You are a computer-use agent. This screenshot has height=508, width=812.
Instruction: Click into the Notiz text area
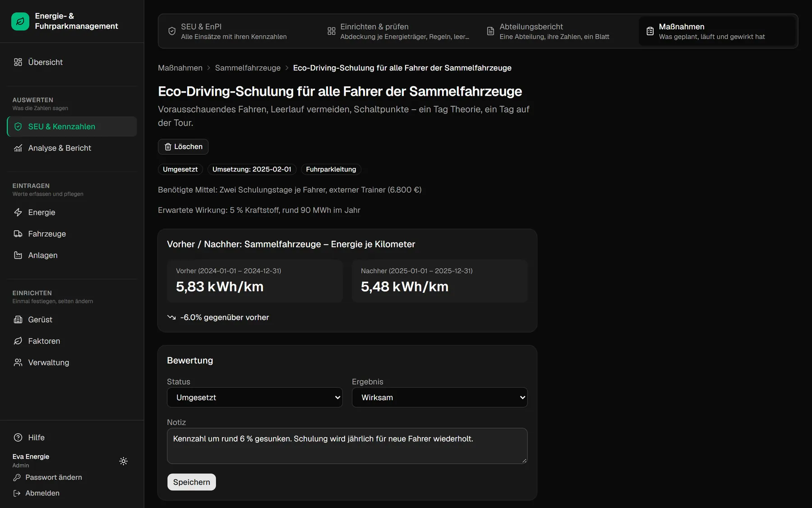coord(347,446)
